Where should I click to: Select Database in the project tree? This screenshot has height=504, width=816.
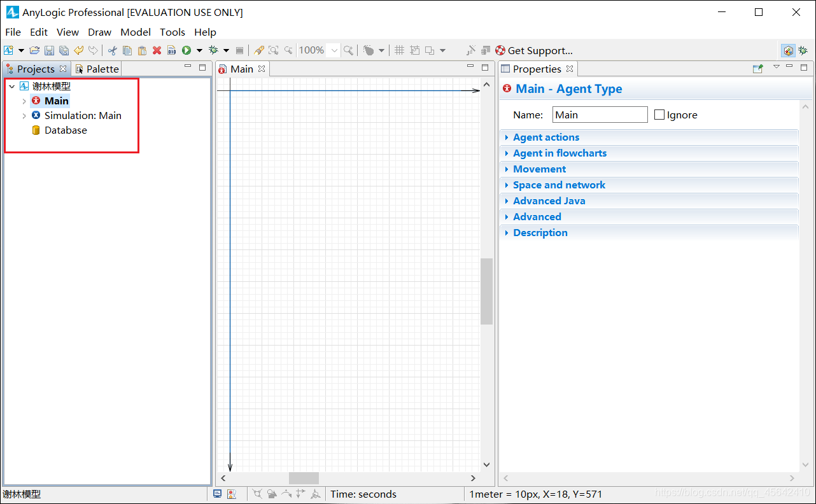pyautogui.click(x=66, y=130)
